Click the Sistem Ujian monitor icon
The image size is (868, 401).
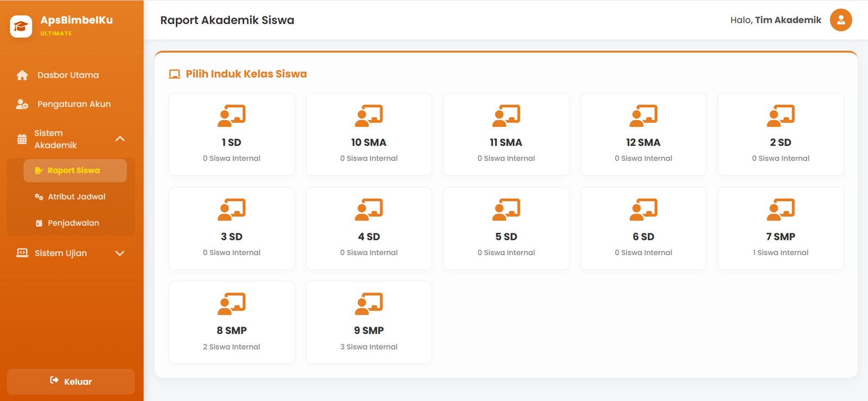(22, 253)
